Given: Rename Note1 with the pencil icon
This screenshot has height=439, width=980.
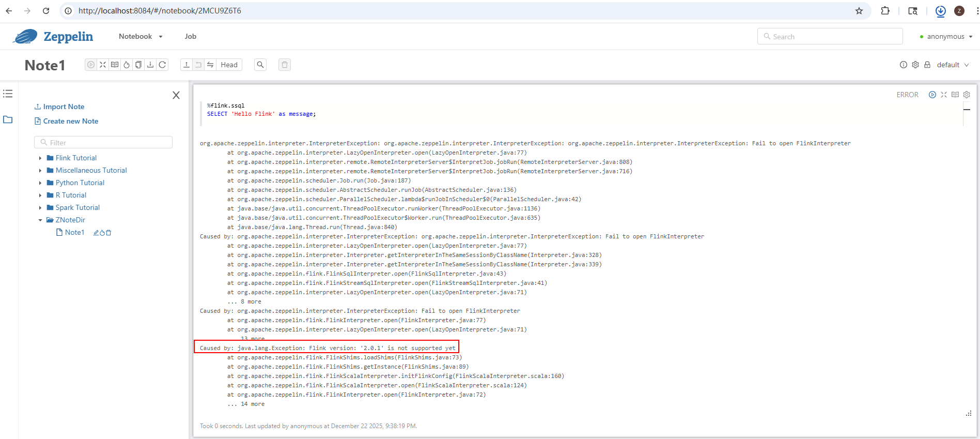Looking at the screenshot, I should (96, 233).
